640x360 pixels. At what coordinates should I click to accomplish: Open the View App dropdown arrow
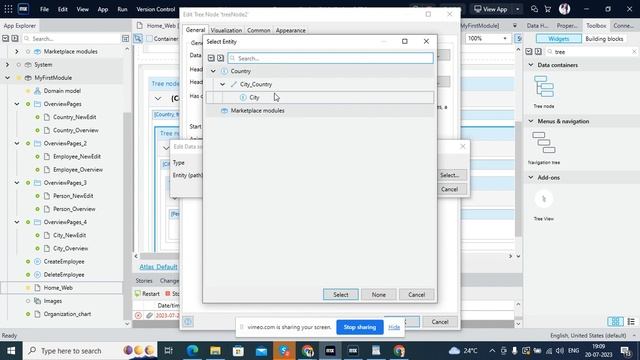pyautogui.click(x=518, y=9)
